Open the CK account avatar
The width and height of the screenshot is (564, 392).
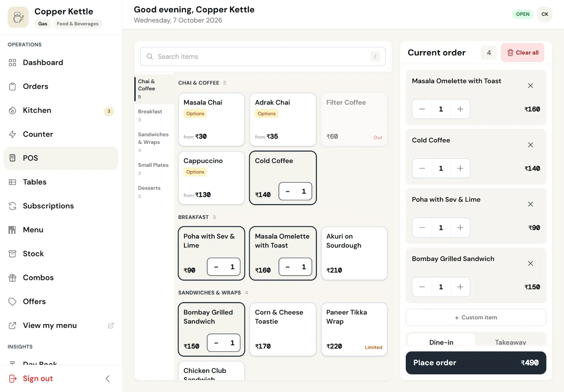545,14
